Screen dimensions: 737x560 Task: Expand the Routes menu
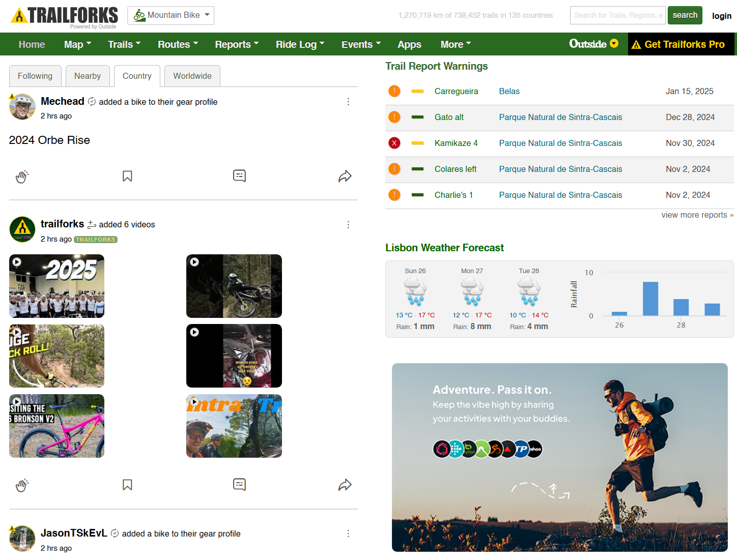coord(178,44)
